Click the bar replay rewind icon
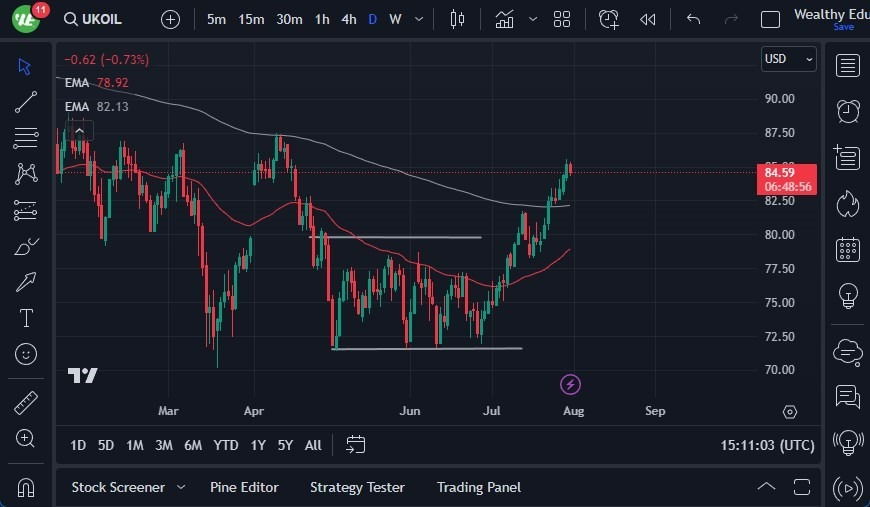870x507 pixels. [648, 19]
